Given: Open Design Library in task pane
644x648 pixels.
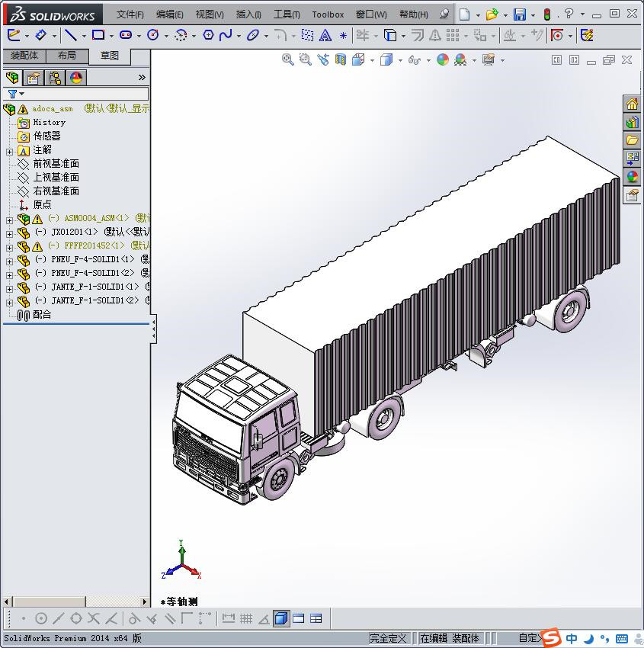Looking at the screenshot, I should point(632,122).
